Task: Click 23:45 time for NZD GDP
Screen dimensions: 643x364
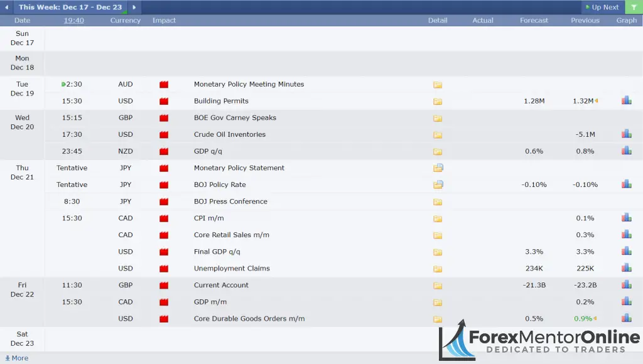Action: point(72,151)
